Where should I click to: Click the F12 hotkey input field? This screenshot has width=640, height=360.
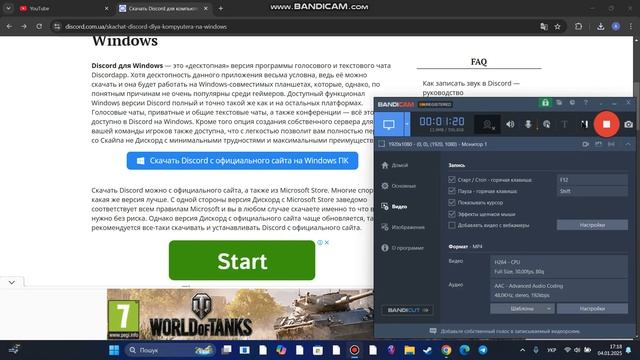[x=592, y=180]
